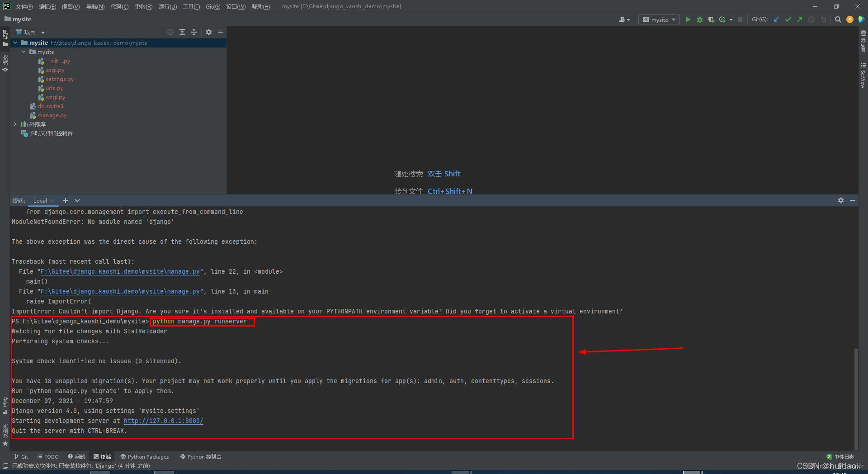This screenshot has height=474, width=868.
Task: Click the locate-opened-file target icon in the Project panel
Action: (x=170, y=32)
